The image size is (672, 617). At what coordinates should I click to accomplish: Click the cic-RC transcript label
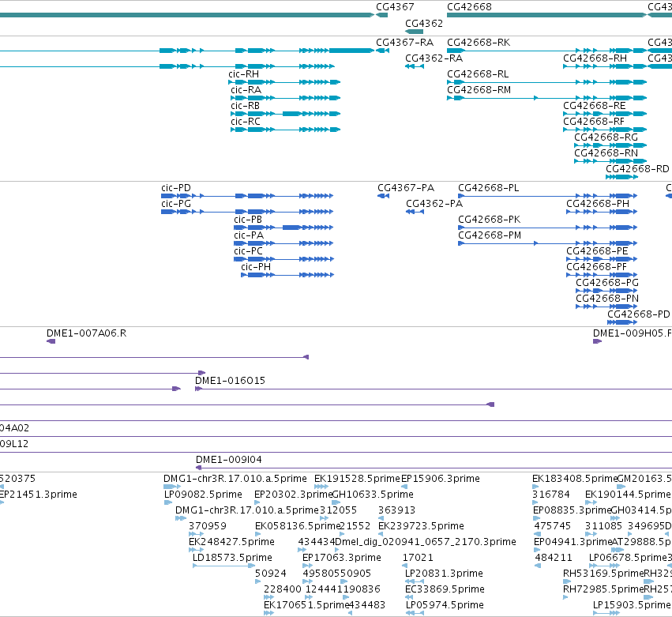(245, 122)
